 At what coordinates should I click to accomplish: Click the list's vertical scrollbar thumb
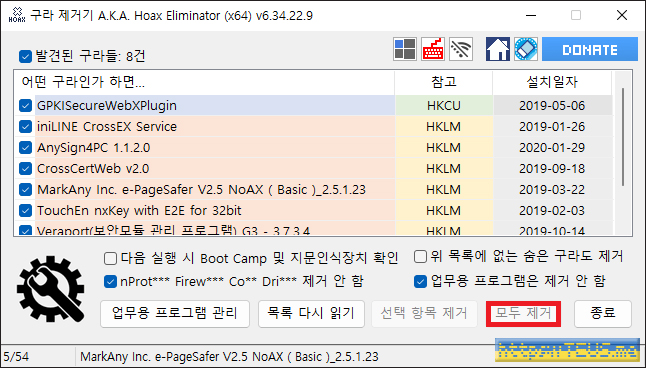(623, 136)
